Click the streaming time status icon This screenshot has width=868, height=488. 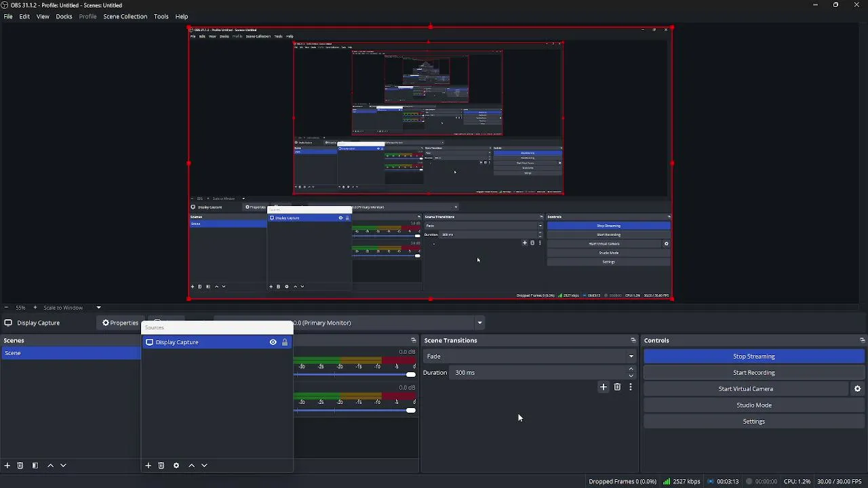(711, 482)
